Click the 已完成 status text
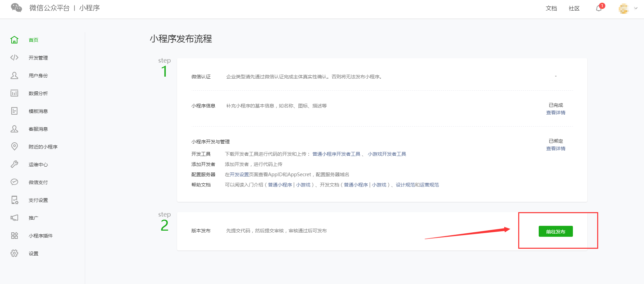Screen dimensions: 644x284 click(556, 105)
